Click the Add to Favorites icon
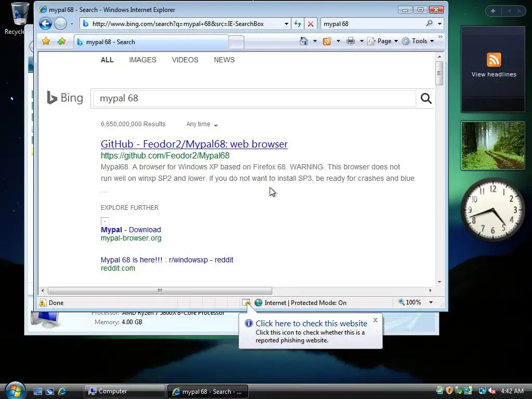The image size is (532, 399). pyautogui.click(x=61, y=42)
